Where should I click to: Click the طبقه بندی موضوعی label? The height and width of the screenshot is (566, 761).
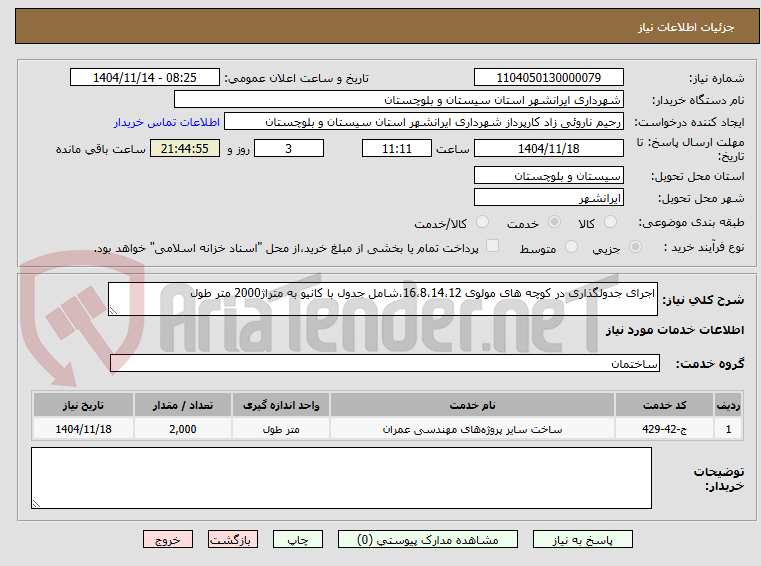click(691, 222)
